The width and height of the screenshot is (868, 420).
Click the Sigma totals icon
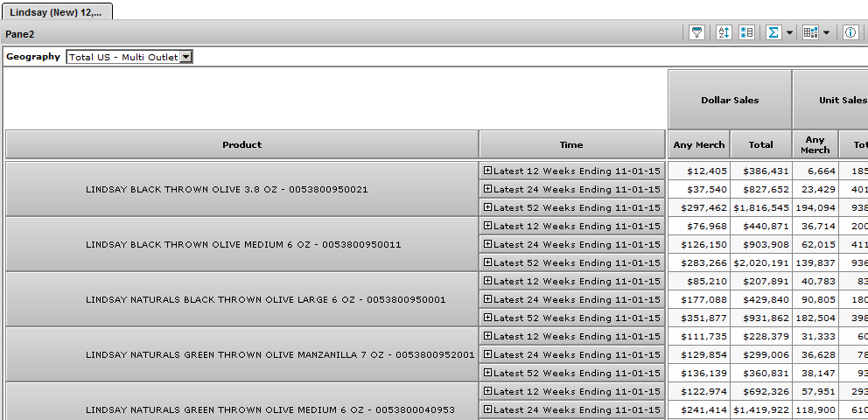click(773, 32)
